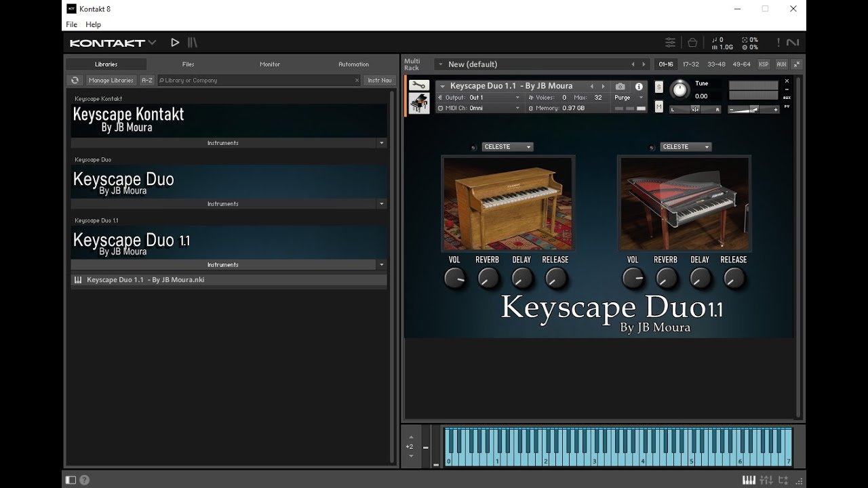This screenshot has height=488, width=868.
Task: Expand Keyscape Duo Instruments dropdown arrow
Action: (382, 204)
